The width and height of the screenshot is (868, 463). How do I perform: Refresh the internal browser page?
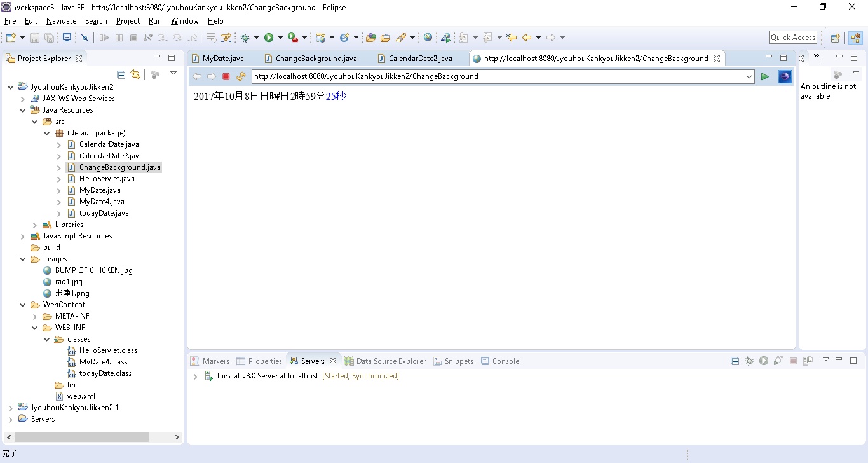[x=240, y=76]
